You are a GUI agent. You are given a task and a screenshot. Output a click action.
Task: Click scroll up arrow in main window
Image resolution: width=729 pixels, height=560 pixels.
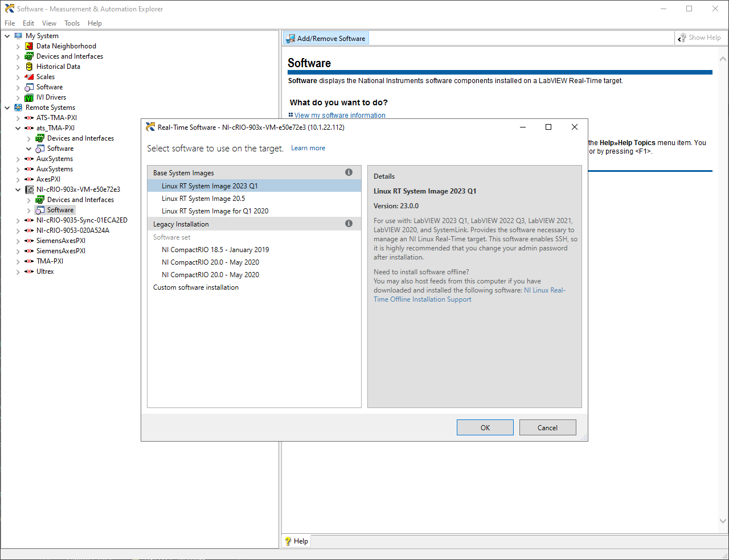723,59
